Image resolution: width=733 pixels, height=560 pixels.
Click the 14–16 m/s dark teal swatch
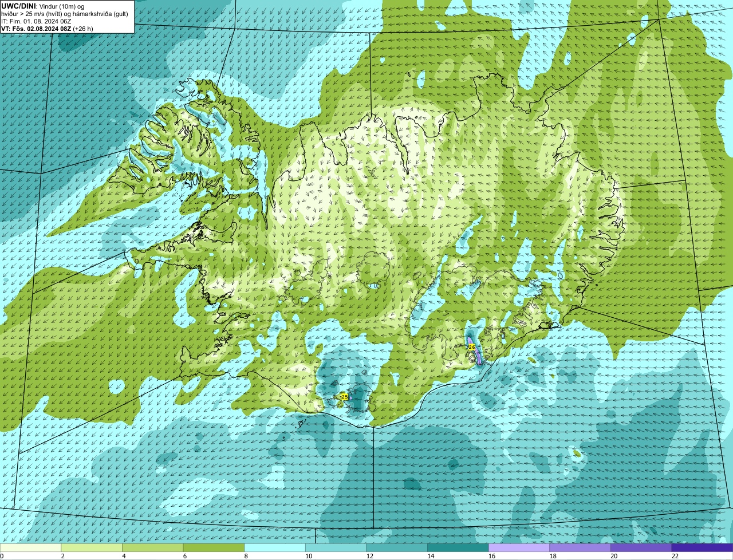[x=458, y=547]
